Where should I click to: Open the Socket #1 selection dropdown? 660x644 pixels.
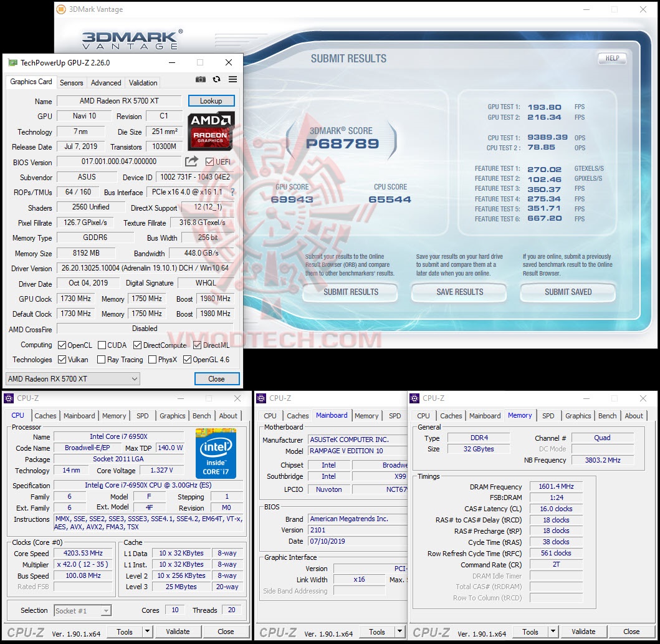[82, 610]
